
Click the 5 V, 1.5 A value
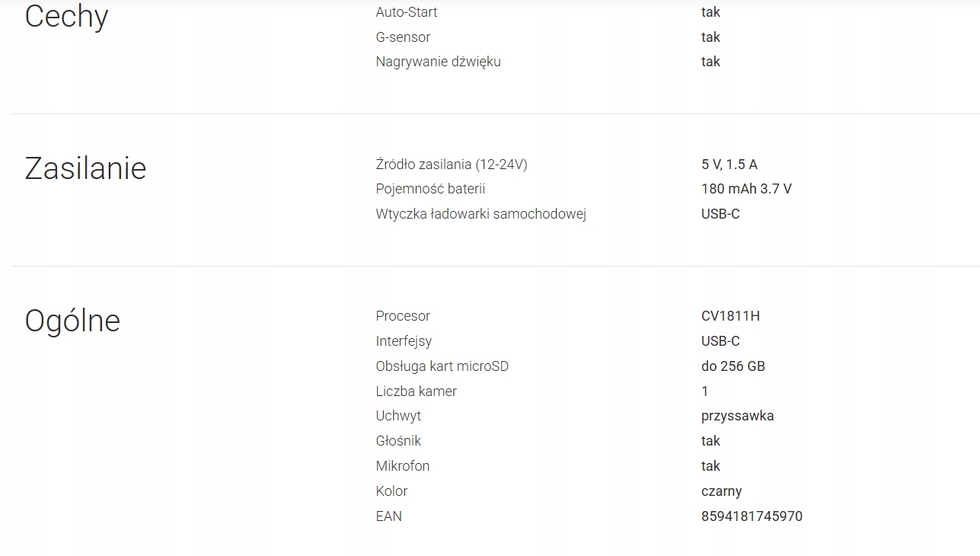pyautogui.click(x=729, y=165)
